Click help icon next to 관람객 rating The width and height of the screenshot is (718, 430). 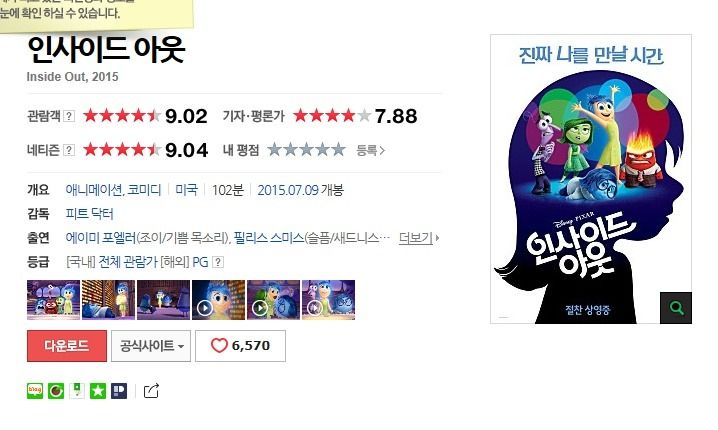[x=69, y=116]
